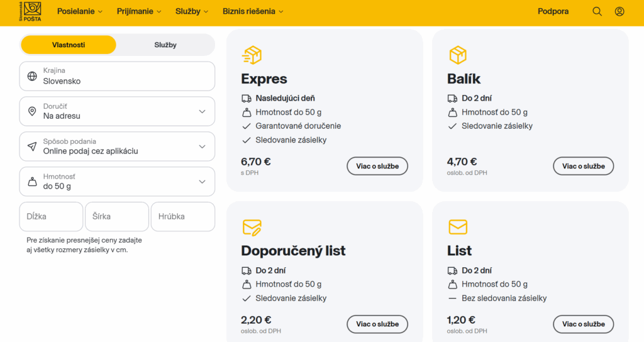Open the user account profile icon
Viewport: 644px width, 342px height.
coord(619,11)
